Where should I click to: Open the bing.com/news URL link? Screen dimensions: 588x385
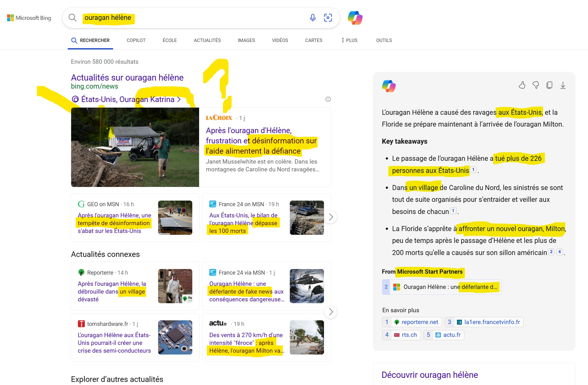click(x=94, y=86)
